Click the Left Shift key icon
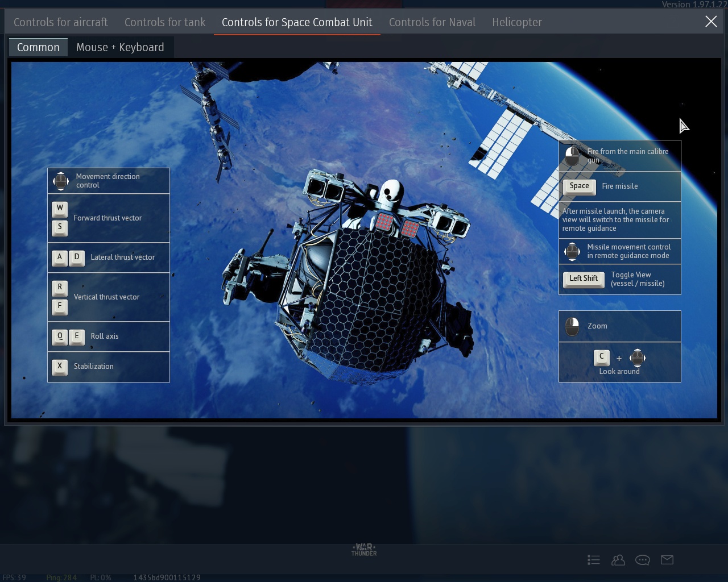The image size is (728, 582). pos(584,279)
